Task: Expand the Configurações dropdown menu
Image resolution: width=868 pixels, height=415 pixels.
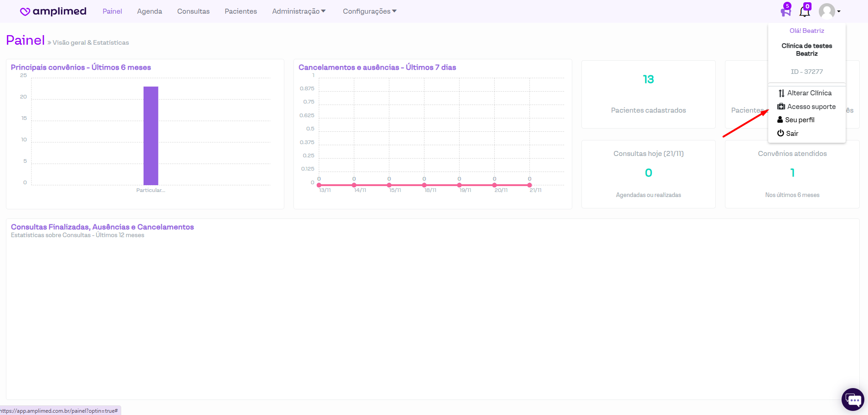Action: coord(369,11)
